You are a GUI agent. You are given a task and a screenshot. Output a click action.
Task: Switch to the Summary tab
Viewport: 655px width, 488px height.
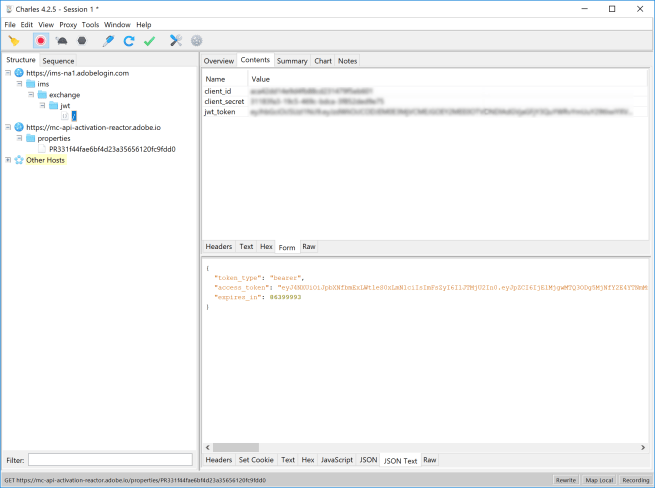tap(292, 61)
